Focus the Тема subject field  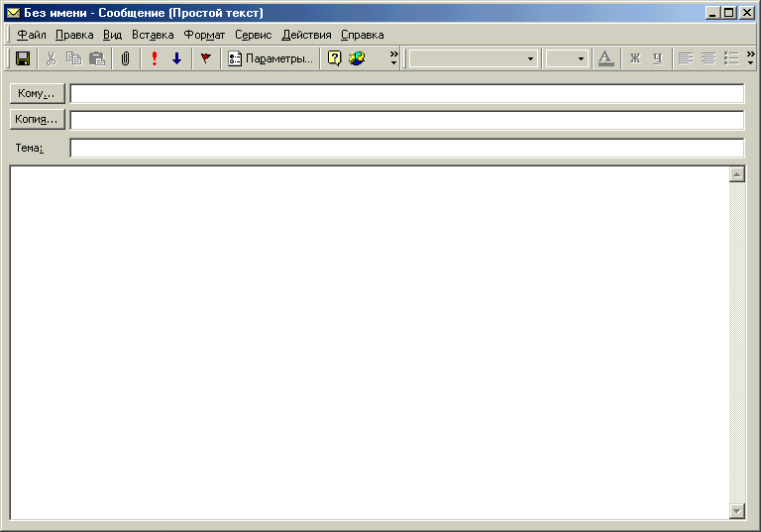(x=406, y=148)
